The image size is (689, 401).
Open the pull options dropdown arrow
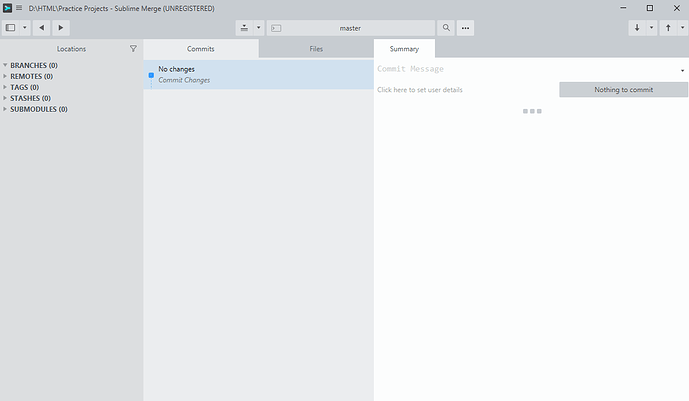click(x=652, y=28)
